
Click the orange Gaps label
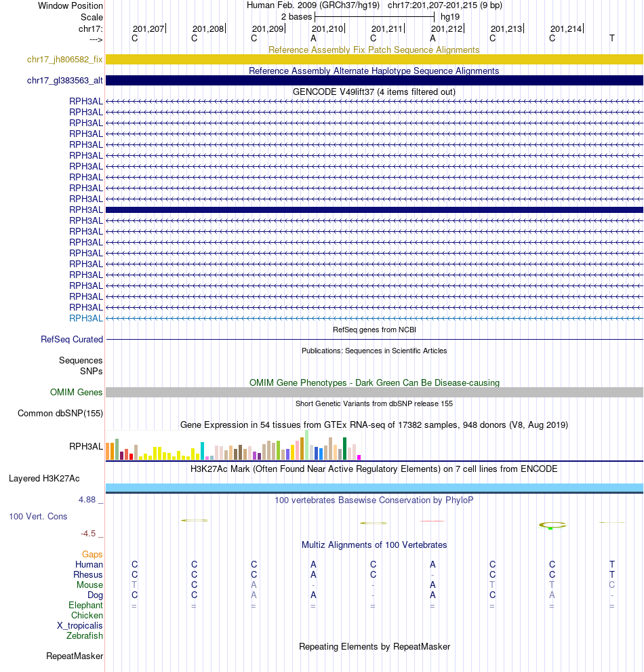click(x=92, y=555)
